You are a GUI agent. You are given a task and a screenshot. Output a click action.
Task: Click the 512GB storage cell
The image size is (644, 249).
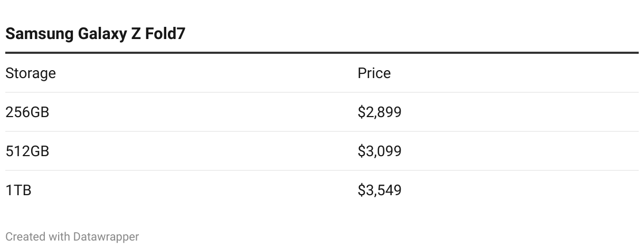pyautogui.click(x=27, y=151)
